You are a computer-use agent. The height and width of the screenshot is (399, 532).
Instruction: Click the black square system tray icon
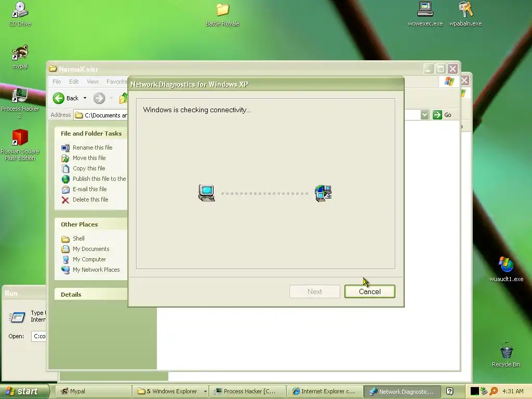tap(474, 391)
